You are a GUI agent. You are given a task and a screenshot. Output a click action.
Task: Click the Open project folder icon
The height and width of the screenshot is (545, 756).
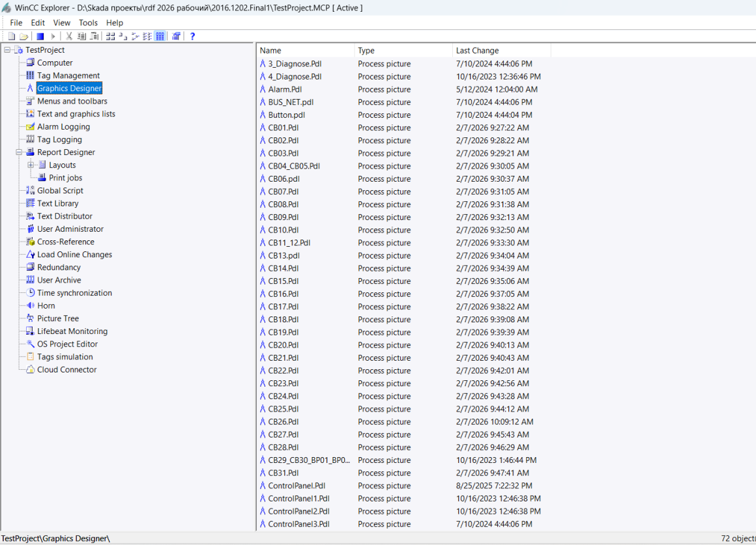click(x=23, y=36)
